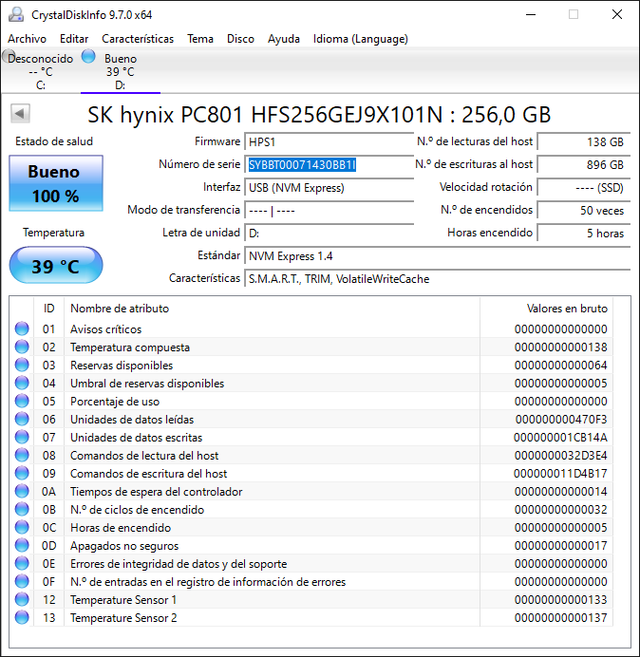Viewport: 640px width, 657px height.
Task: Click raw value 000000001CB14A
Action: pos(561,437)
